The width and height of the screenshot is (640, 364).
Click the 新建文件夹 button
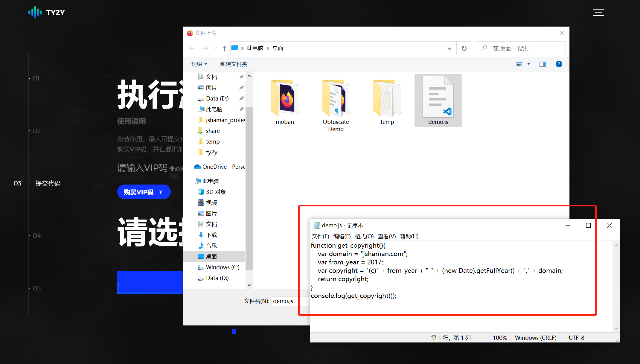tap(234, 64)
